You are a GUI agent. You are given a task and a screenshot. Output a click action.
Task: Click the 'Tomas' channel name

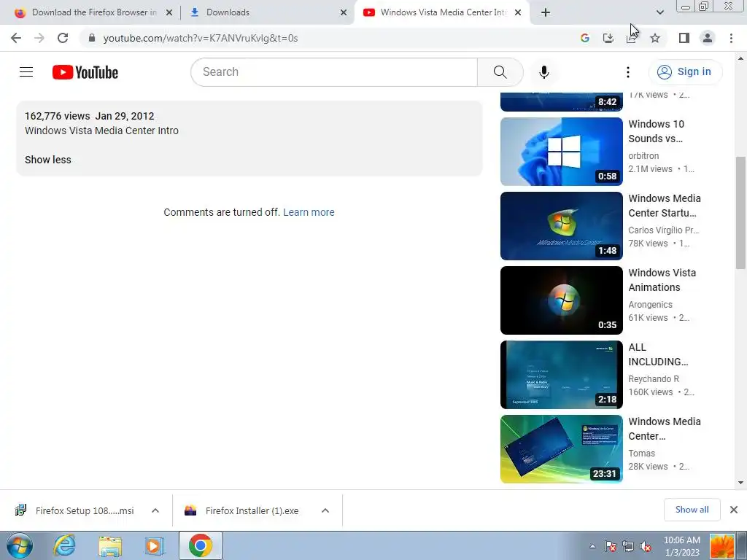pyautogui.click(x=642, y=454)
